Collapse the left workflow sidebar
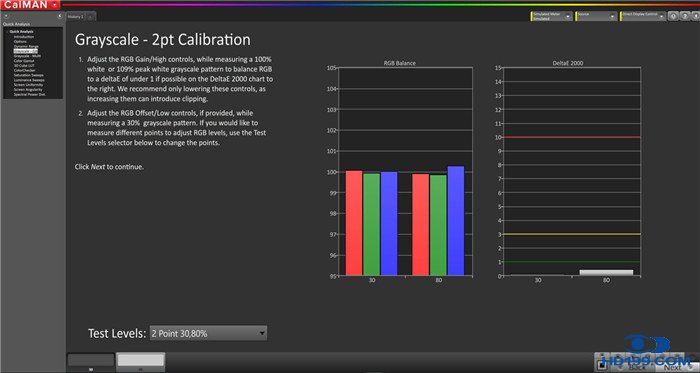The image size is (700, 373). [60, 16]
